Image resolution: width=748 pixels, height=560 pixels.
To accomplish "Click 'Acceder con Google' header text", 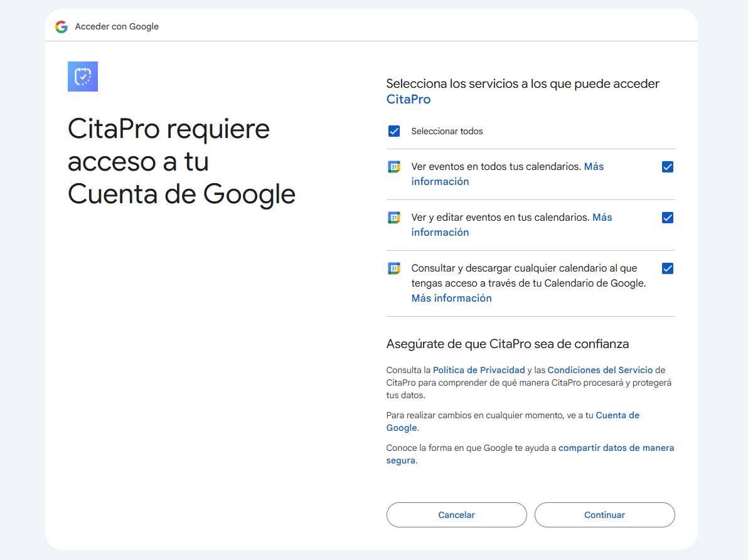I will click(117, 27).
